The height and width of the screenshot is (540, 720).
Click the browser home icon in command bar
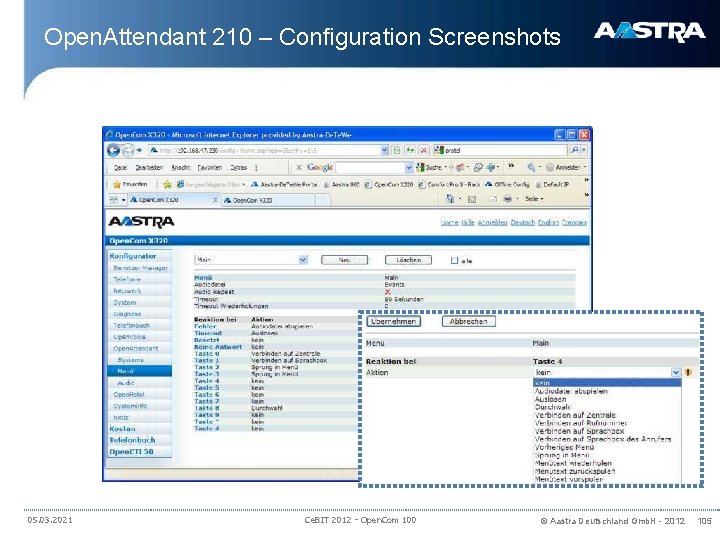point(450,199)
